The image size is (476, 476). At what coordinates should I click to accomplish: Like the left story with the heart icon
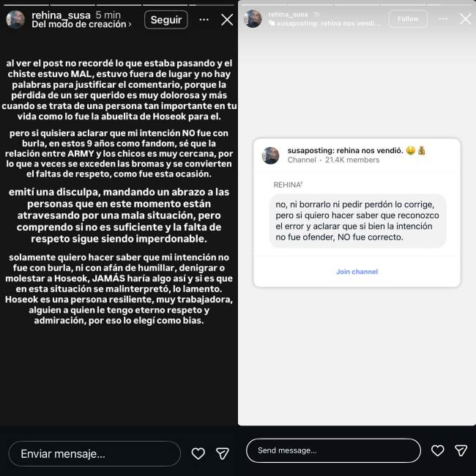pos(198,453)
